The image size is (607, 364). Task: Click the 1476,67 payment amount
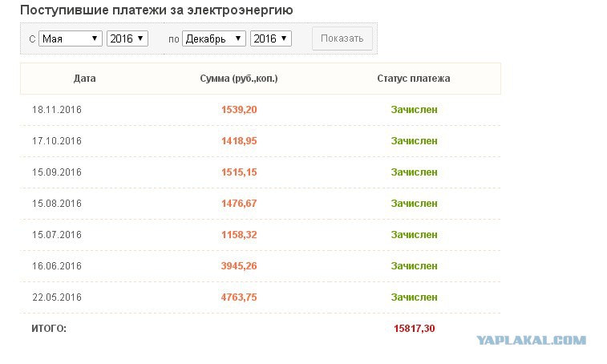(x=239, y=204)
